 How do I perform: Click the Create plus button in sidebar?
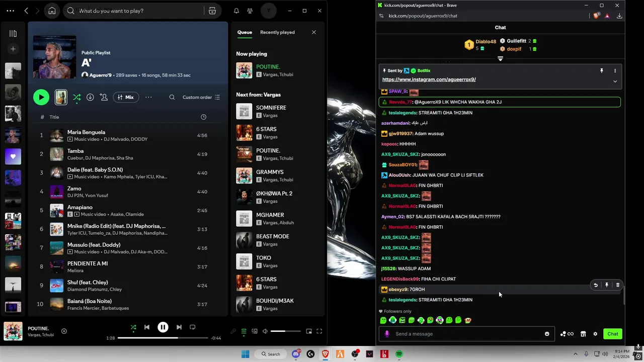coord(13,49)
